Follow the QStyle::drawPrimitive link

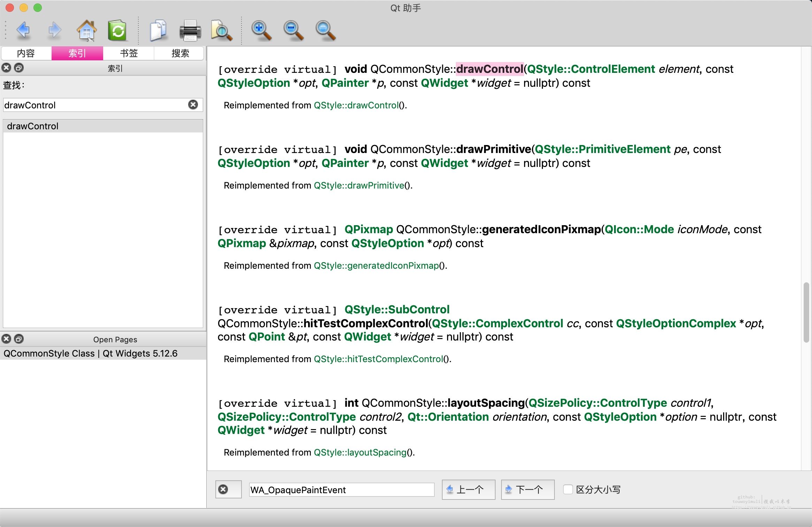pyautogui.click(x=359, y=185)
